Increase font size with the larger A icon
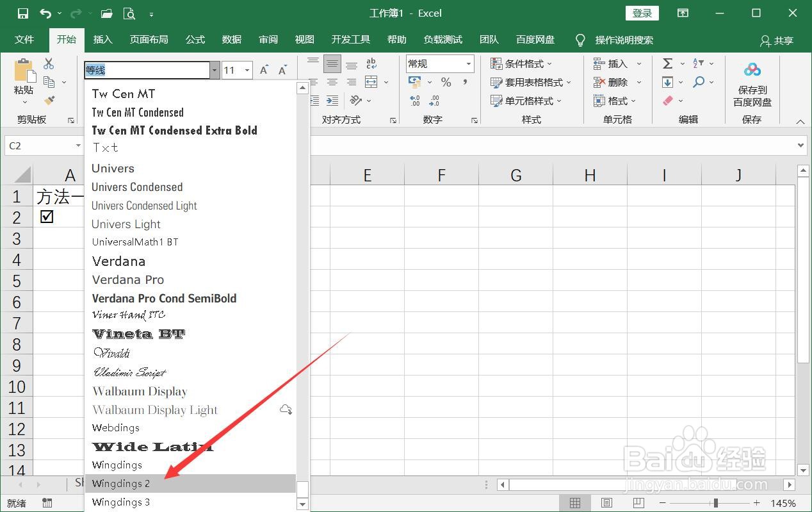The width and height of the screenshot is (812, 512). pos(264,70)
